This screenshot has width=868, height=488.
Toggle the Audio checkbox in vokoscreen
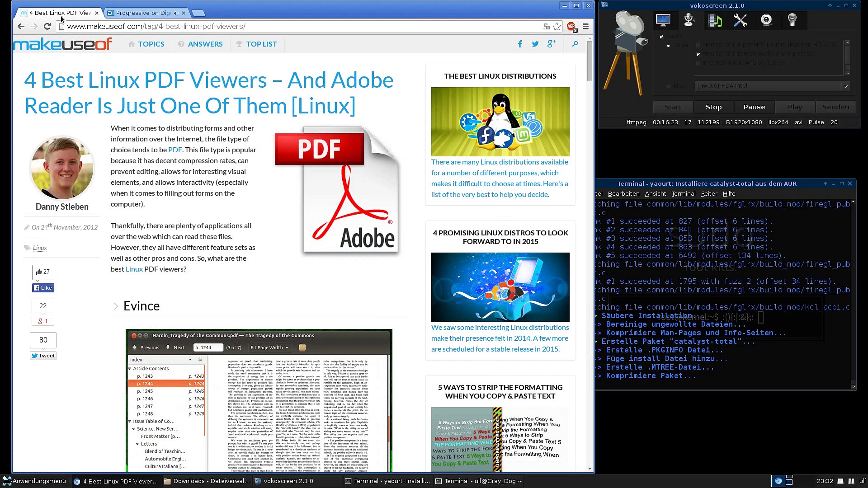coord(662,36)
